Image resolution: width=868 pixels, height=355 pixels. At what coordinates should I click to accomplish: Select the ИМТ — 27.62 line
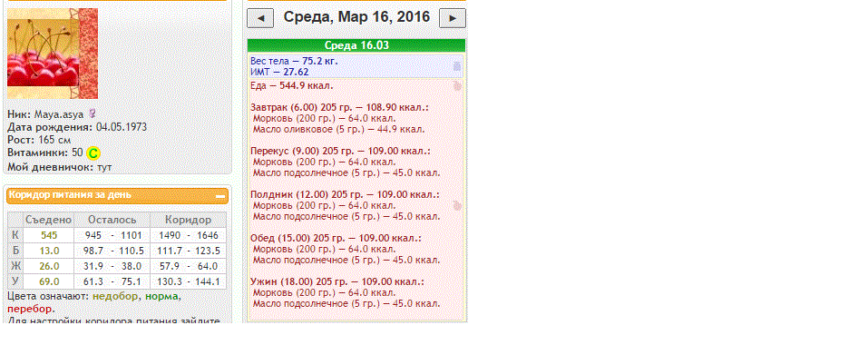279,72
